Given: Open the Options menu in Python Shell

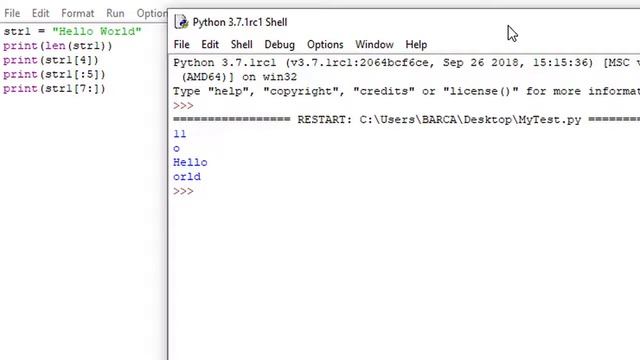Looking at the screenshot, I should tap(325, 44).
